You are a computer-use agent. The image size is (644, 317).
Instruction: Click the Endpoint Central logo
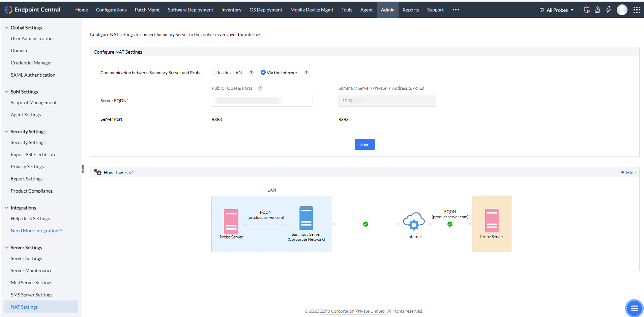[x=32, y=10]
